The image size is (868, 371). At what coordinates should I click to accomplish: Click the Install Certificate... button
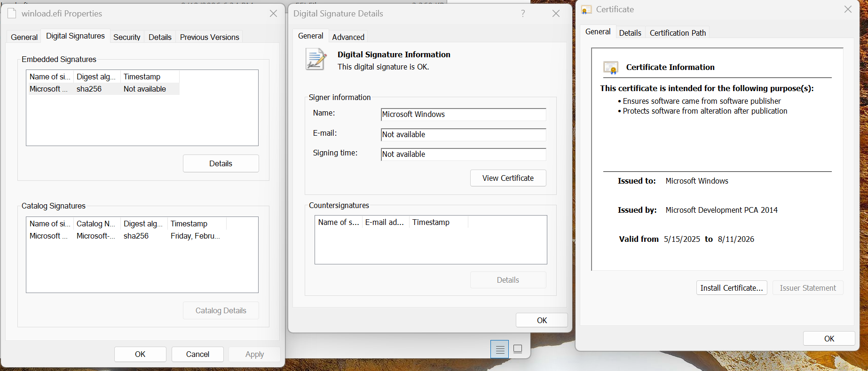coord(732,288)
